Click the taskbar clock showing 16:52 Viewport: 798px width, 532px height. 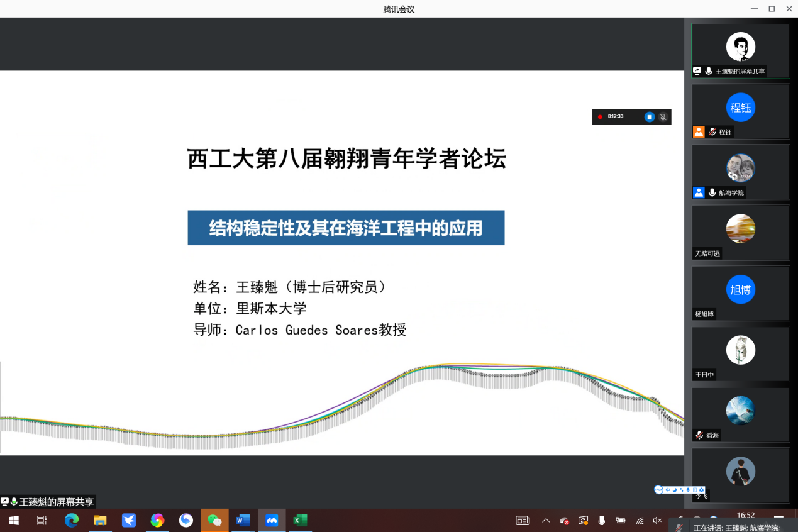746,516
